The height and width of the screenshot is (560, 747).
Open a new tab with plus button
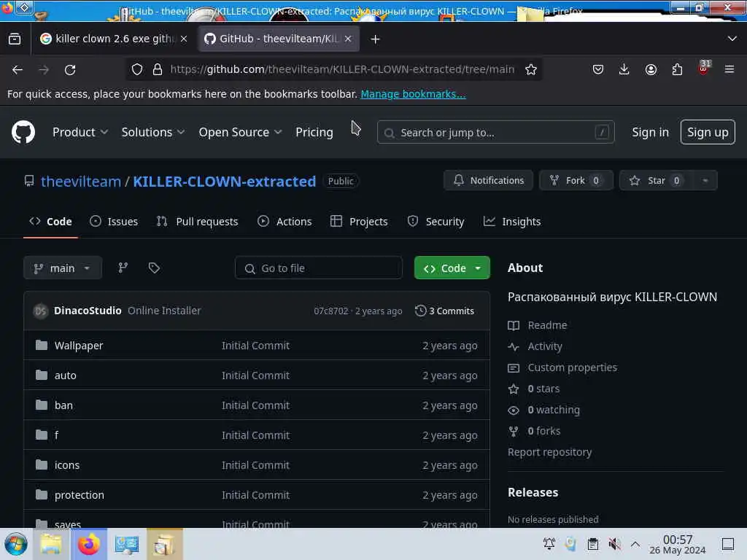coord(376,39)
